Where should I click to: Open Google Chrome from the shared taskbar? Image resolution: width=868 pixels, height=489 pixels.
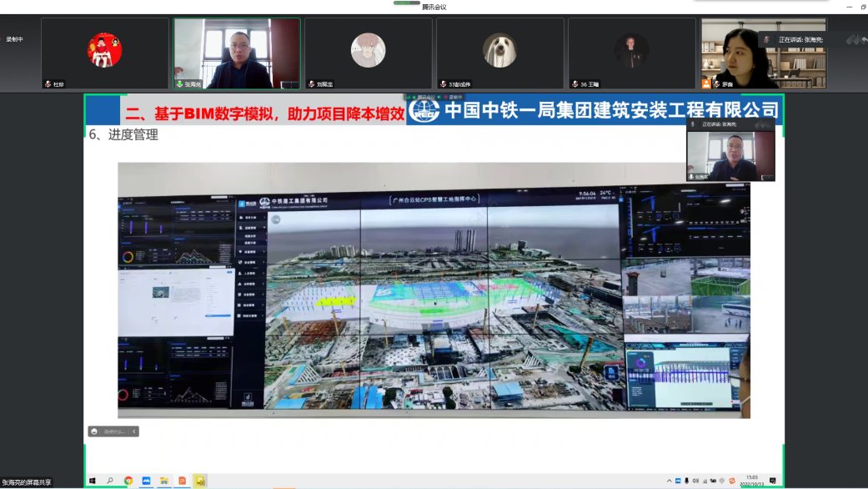click(x=128, y=481)
